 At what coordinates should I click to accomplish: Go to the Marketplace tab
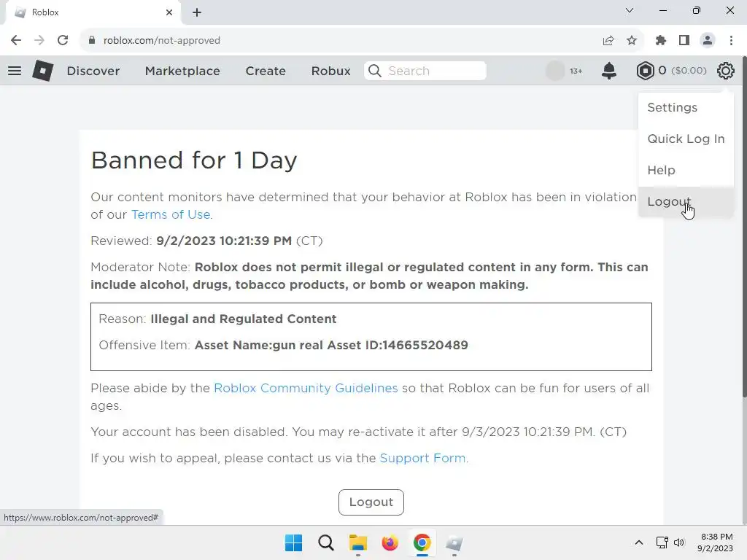(182, 71)
